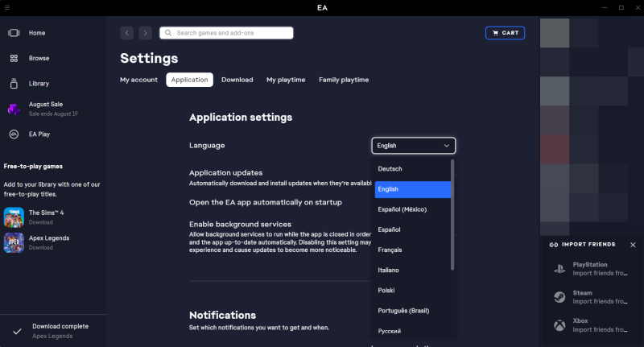Close the Import Friends panel
The width and height of the screenshot is (644, 347).
tap(633, 245)
